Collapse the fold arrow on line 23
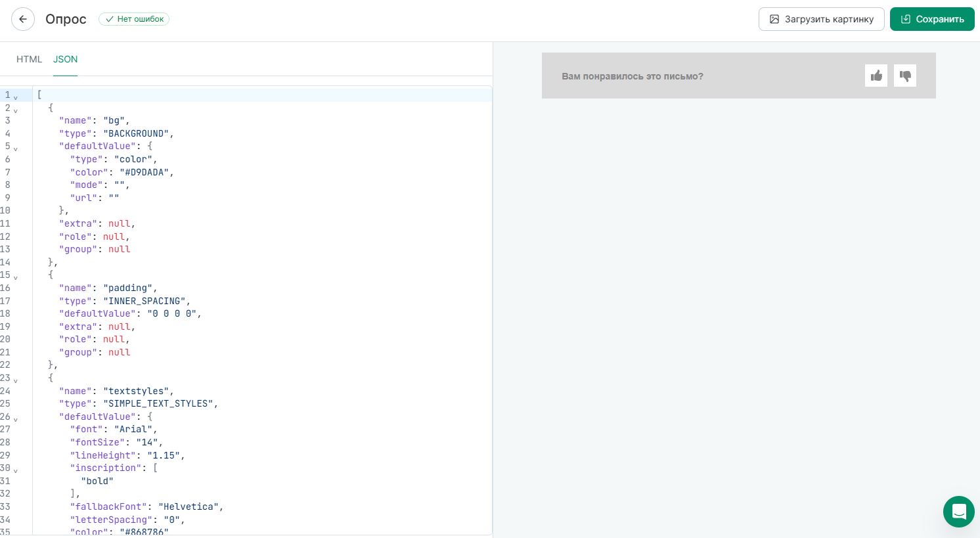Screen dimensions: 980x538 click(16, 380)
